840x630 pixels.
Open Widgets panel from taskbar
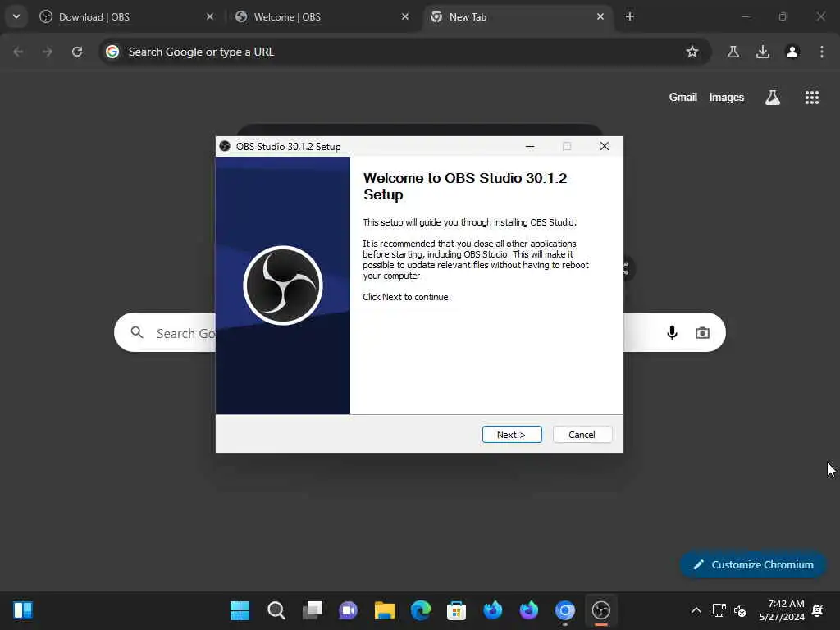click(x=23, y=610)
